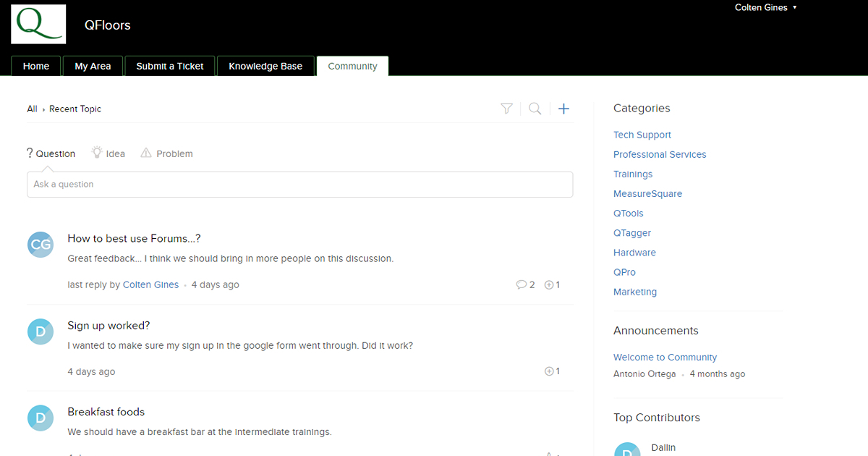
Task: Add new topic with plus icon
Action: click(x=564, y=109)
